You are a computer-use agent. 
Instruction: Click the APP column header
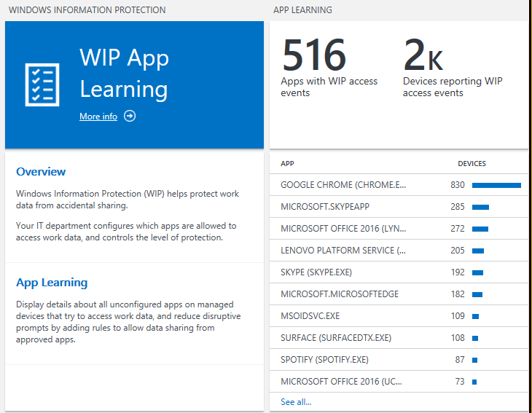click(x=287, y=163)
